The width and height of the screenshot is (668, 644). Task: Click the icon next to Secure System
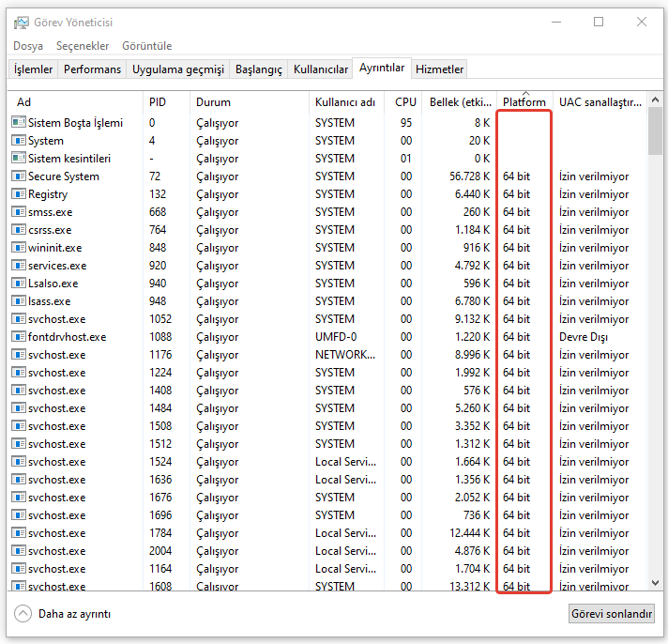pyautogui.click(x=18, y=176)
